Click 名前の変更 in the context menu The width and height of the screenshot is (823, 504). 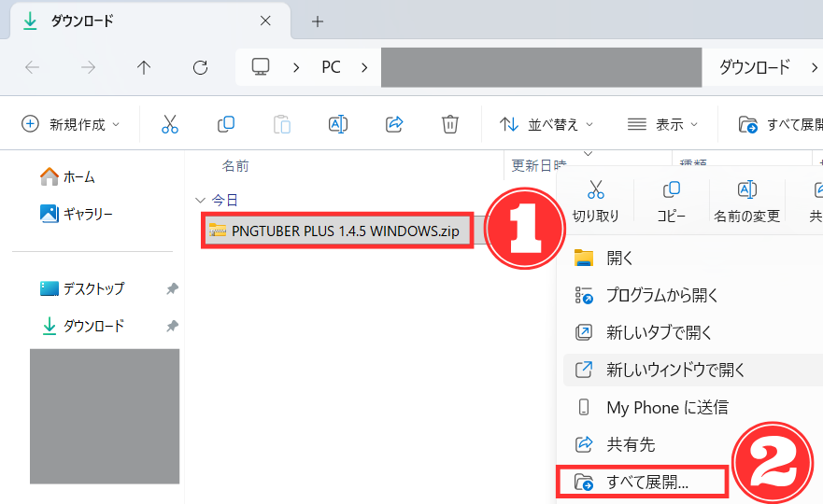pos(746,202)
